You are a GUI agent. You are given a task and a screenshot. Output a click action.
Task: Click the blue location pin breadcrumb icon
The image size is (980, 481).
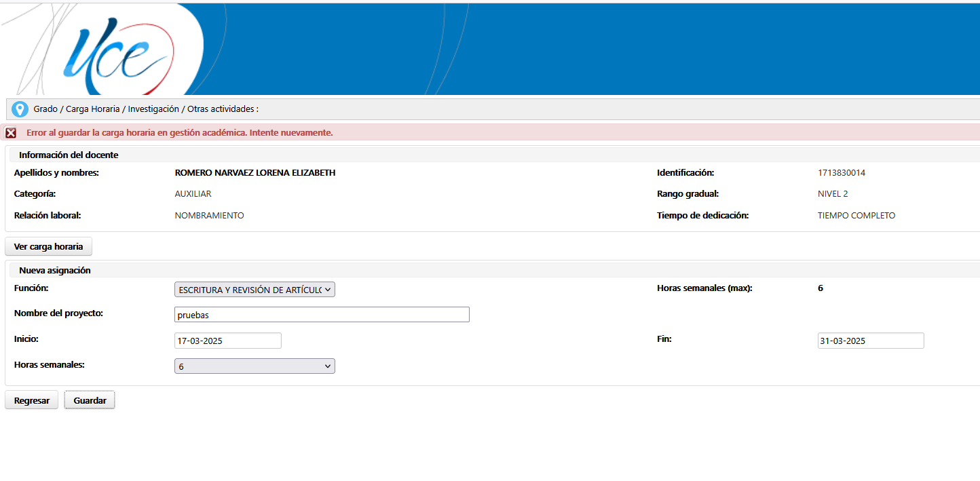[20, 109]
